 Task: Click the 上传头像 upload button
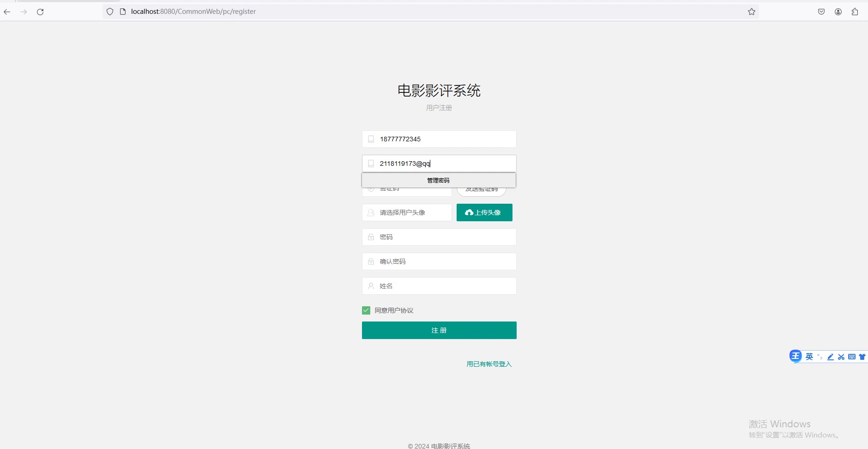(484, 212)
